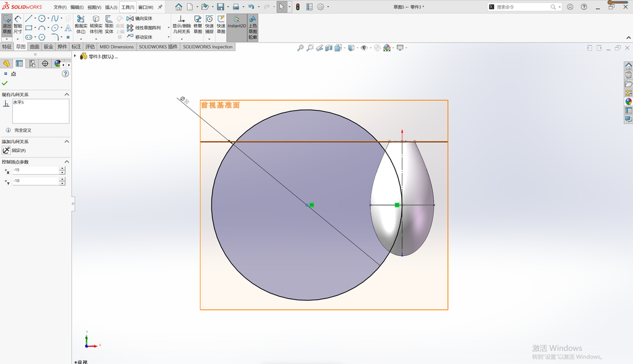Expand the 零件3 feature tree node
The width and height of the screenshot is (633, 364).
coord(75,56)
